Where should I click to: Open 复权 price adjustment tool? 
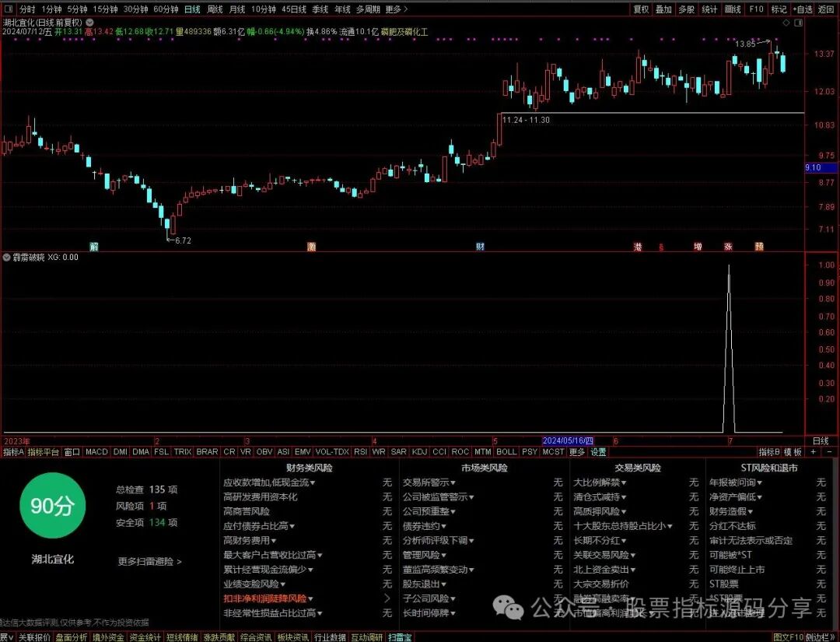click(641, 9)
